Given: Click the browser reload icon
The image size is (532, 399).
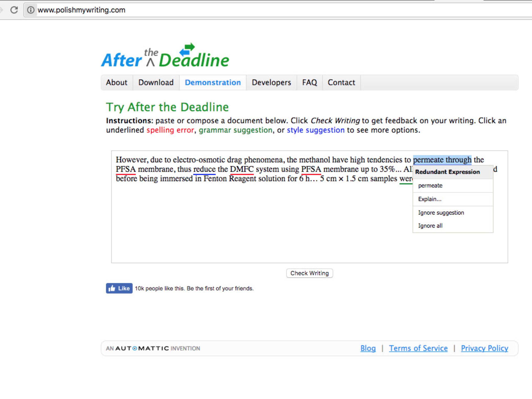Looking at the screenshot, I should tap(14, 10).
